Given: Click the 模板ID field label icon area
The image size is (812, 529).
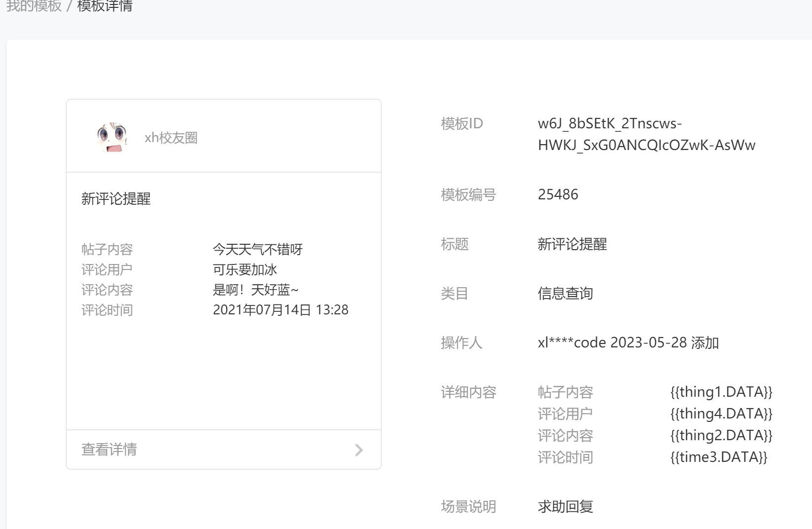Looking at the screenshot, I should coord(462,124).
